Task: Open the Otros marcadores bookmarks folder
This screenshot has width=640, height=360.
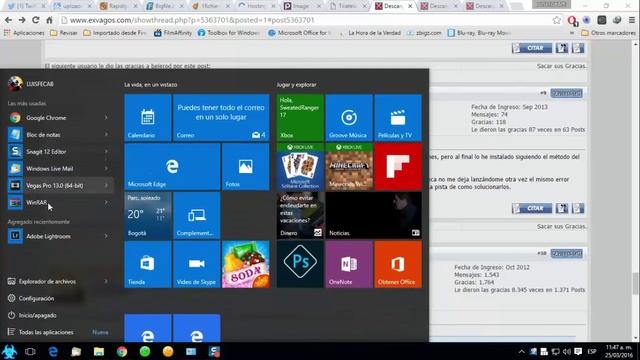Action: [x=609, y=33]
